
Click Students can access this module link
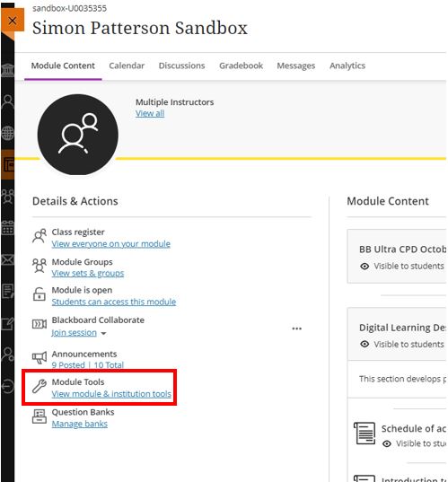coord(114,302)
